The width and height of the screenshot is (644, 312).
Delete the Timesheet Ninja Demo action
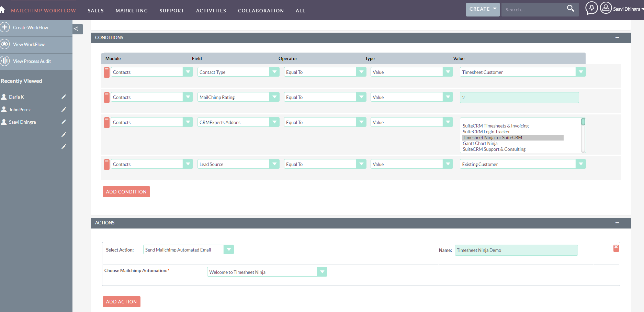tap(616, 248)
